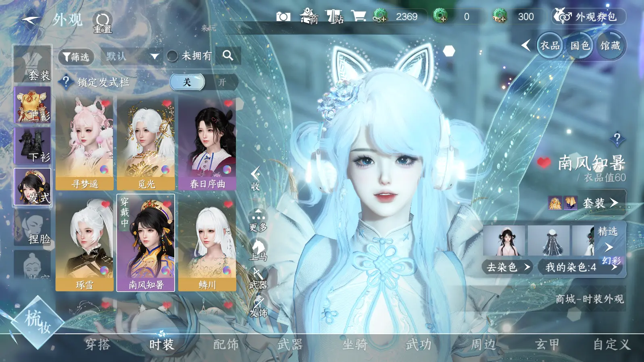Favorite heart on 寻梦遥 card
Viewport: 644px width, 362px height.
pyautogui.click(x=106, y=104)
